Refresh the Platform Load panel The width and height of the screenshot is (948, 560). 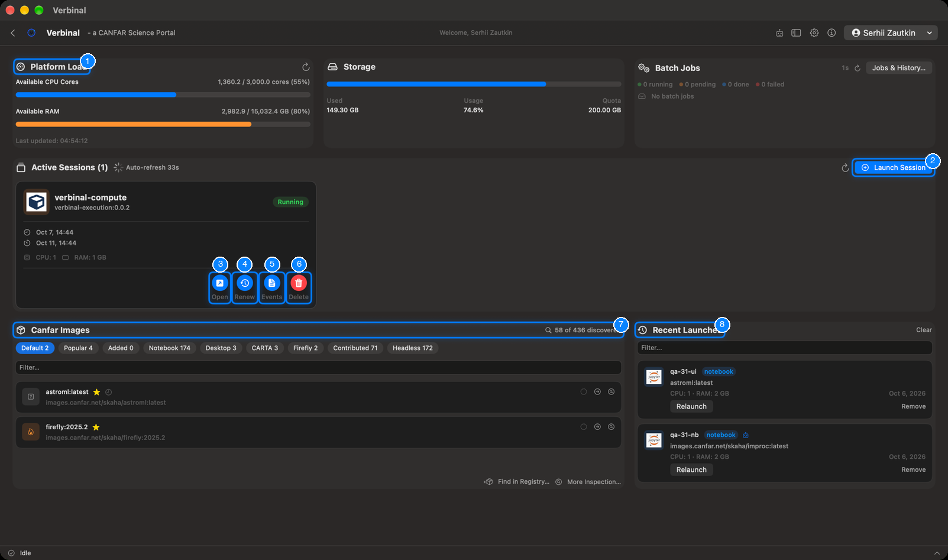306,67
